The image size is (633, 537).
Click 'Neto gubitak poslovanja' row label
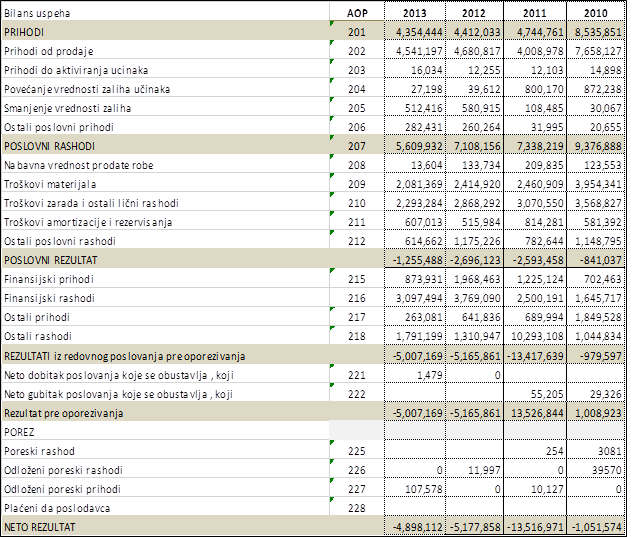click(x=118, y=394)
